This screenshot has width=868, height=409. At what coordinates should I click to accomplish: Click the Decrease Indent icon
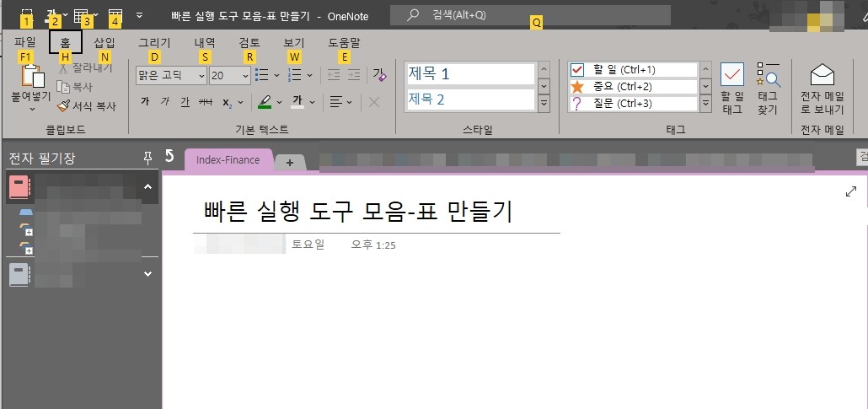(333, 75)
